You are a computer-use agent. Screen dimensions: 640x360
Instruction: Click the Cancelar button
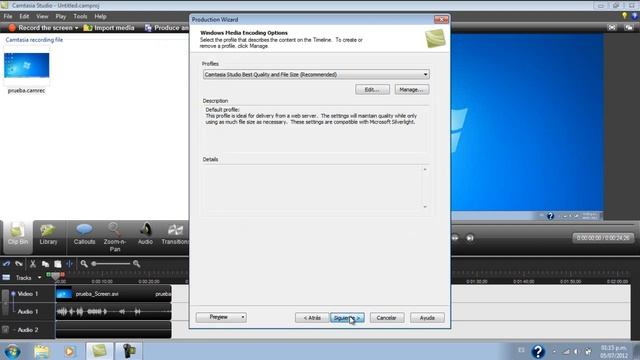coord(387,318)
